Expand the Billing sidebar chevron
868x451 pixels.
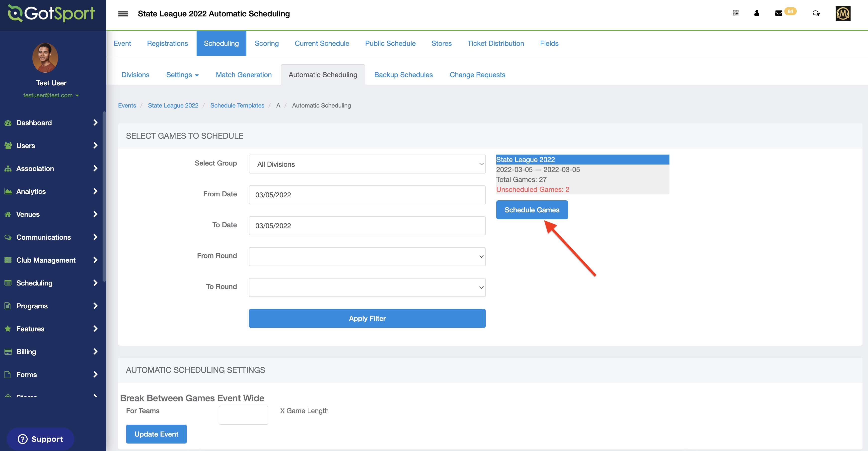point(95,351)
